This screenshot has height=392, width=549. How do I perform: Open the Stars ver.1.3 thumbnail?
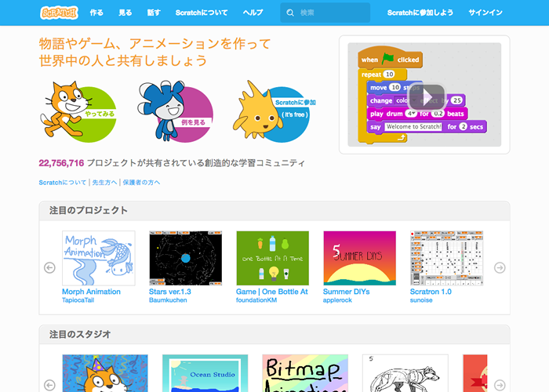point(186,258)
